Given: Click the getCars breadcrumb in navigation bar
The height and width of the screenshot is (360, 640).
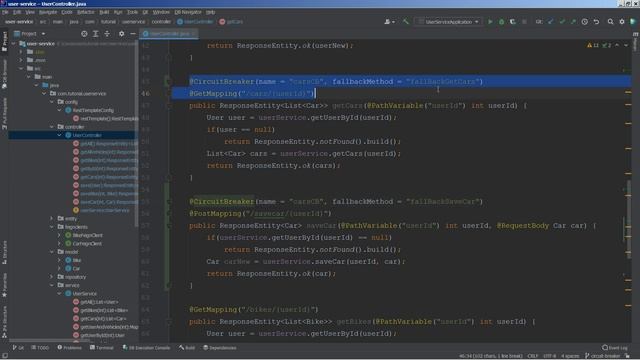Looking at the screenshot, I should click(231, 22).
